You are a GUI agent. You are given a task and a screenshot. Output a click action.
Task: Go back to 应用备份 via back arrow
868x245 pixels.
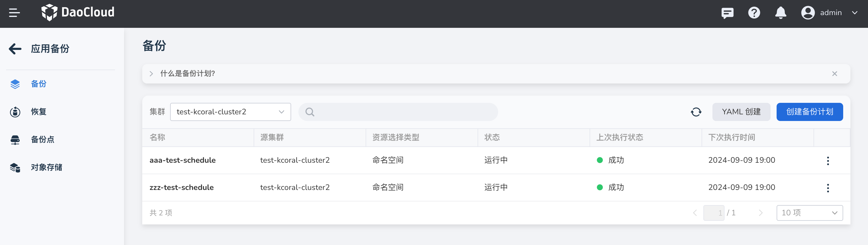pos(15,49)
